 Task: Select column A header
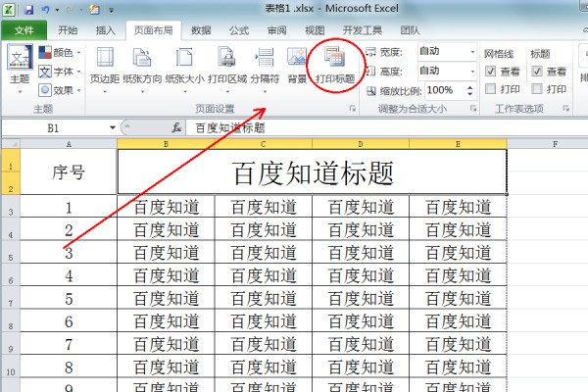pos(69,144)
